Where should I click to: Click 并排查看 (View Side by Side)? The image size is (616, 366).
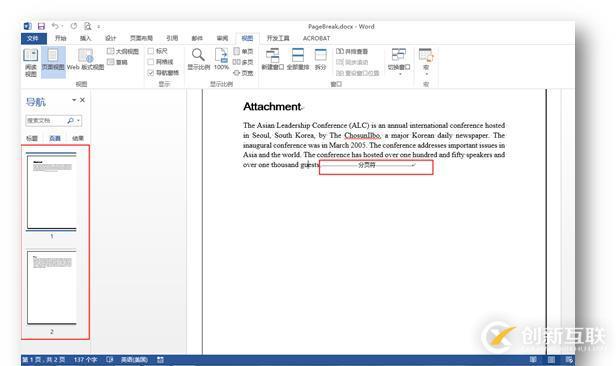(x=352, y=51)
